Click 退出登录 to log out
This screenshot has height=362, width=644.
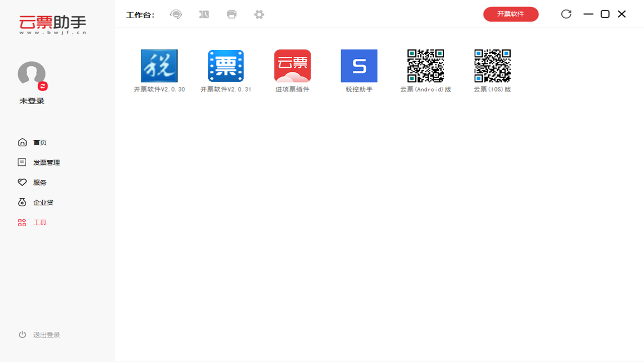coord(45,334)
